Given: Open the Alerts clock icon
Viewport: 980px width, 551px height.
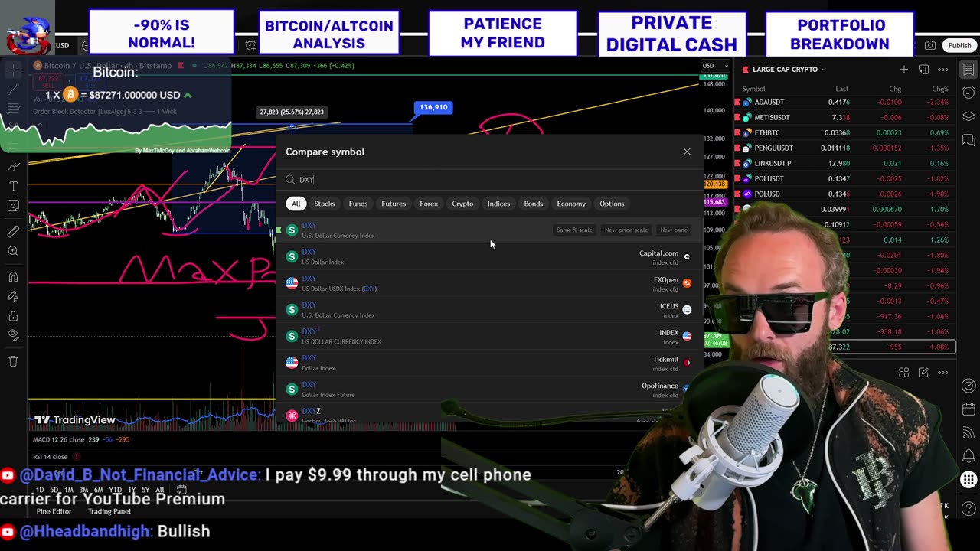Looking at the screenshot, I should 969,93.
